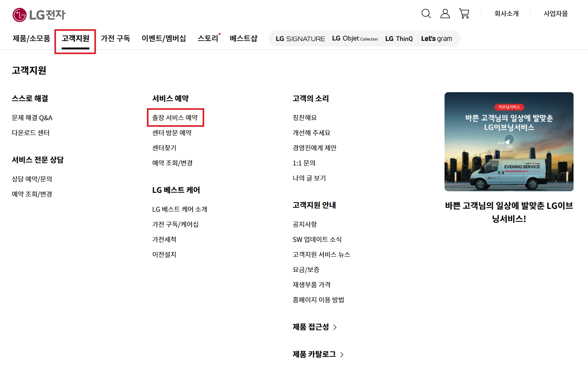The height and width of the screenshot is (369, 588).
Task: Open Let's gram brand link
Action: (x=437, y=39)
